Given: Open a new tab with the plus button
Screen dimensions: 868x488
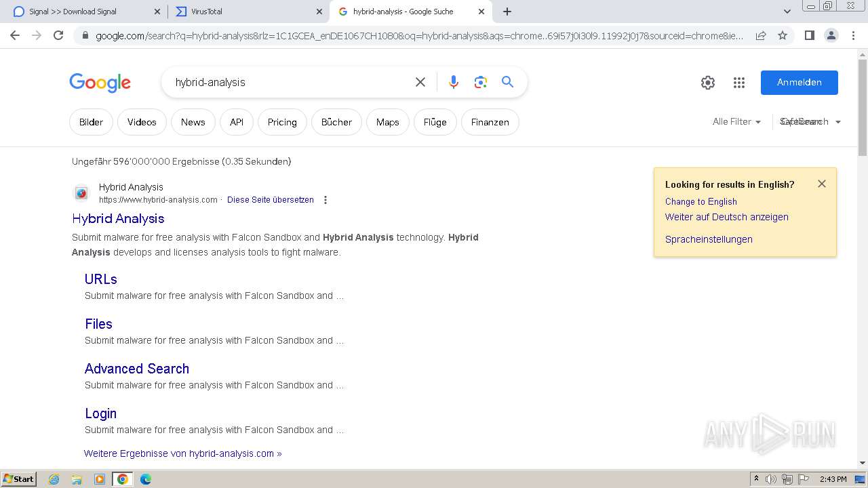Looking at the screenshot, I should (x=507, y=12).
